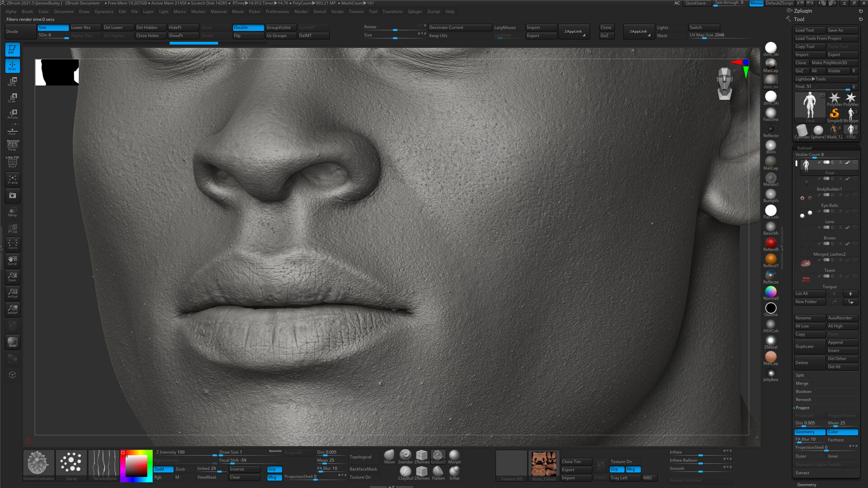Screen dimensions: 868x488
Task: Expand the Project section in the Tool palette
Action: click(x=803, y=408)
